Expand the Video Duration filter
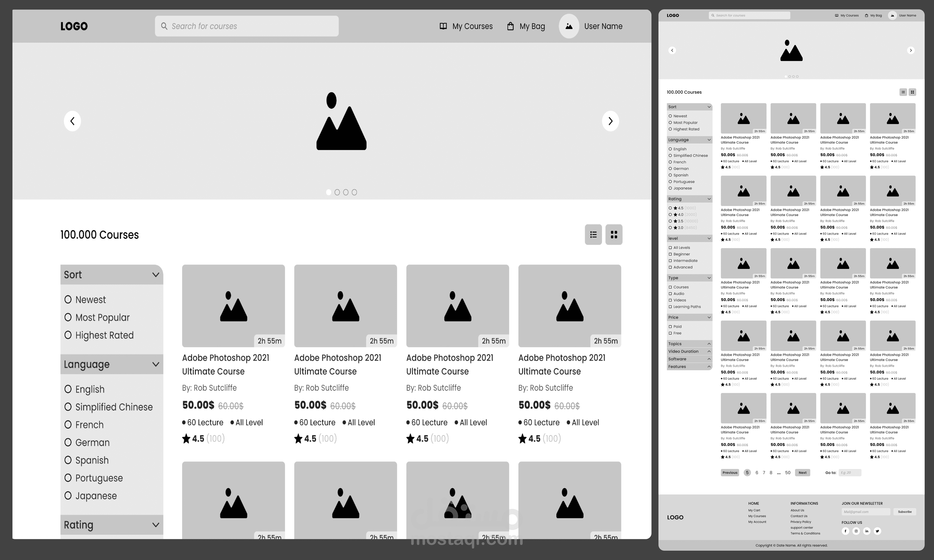 [709, 351]
